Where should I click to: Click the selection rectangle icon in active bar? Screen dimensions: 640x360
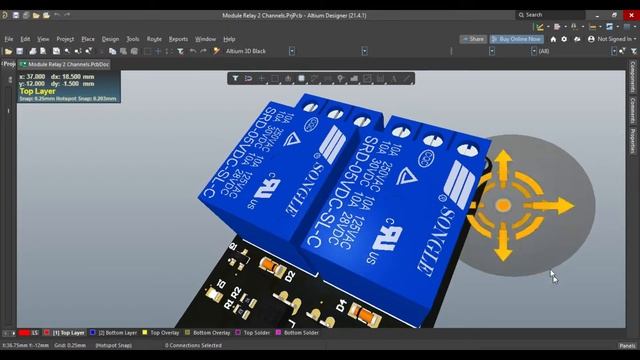coord(275,78)
